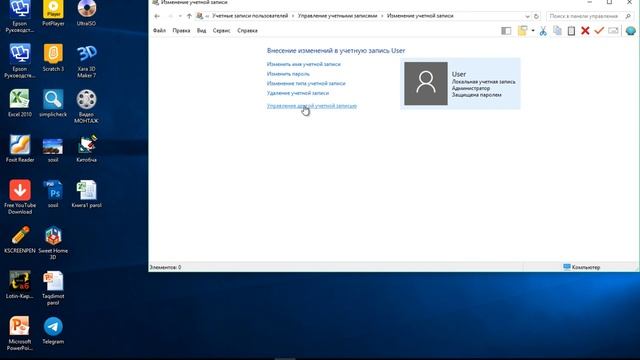Open KSCREENPEN desktop shortcut

(x=20, y=239)
